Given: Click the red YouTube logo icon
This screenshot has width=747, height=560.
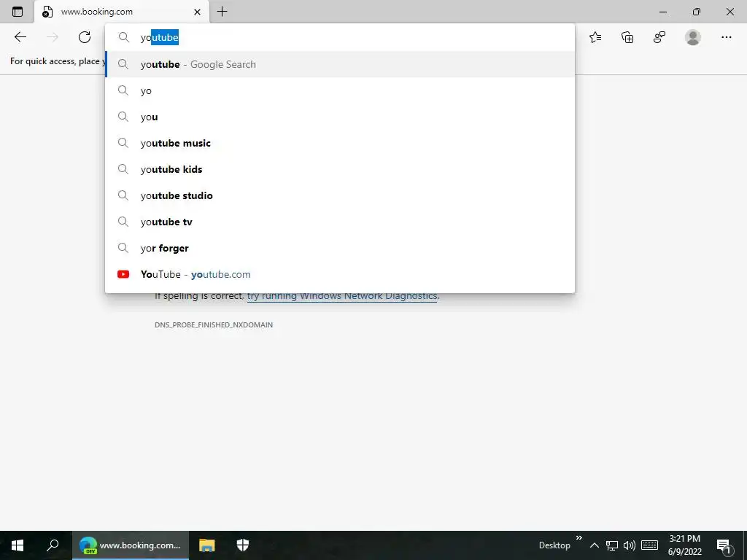Looking at the screenshot, I should pyautogui.click(x=123, y=274).
